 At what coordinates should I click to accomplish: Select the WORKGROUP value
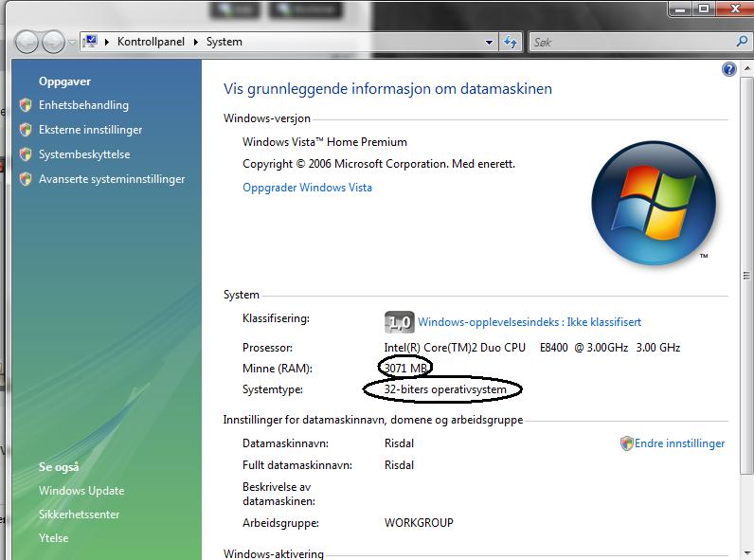[x=419, y=522]
